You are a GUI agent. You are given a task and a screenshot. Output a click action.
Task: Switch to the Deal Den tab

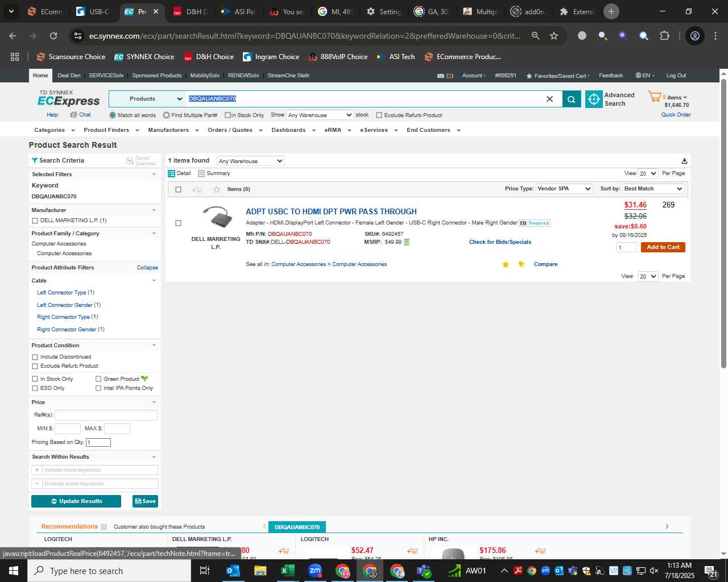pos(69,76)
